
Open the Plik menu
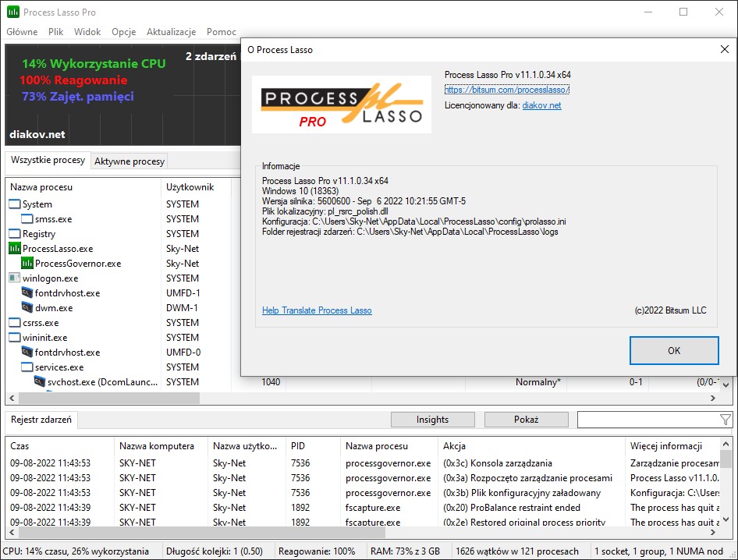tap(55, 31)
